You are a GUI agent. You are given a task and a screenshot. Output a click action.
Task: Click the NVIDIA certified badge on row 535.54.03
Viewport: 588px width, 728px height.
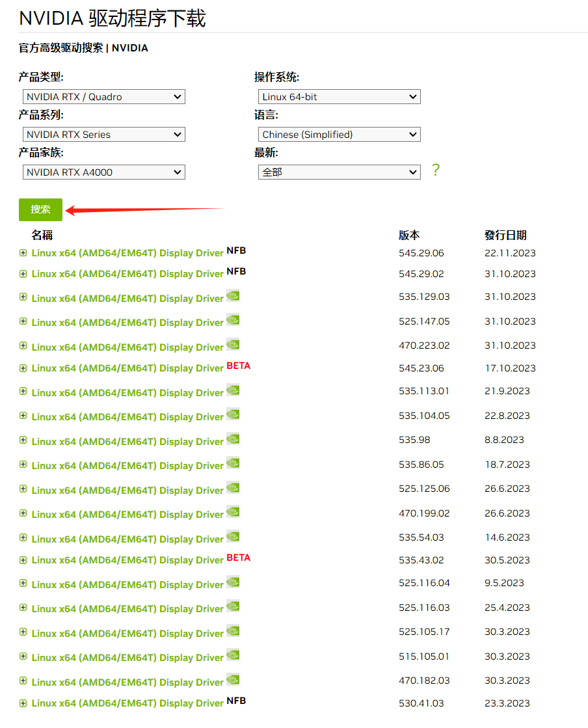[x=233, y=536]
